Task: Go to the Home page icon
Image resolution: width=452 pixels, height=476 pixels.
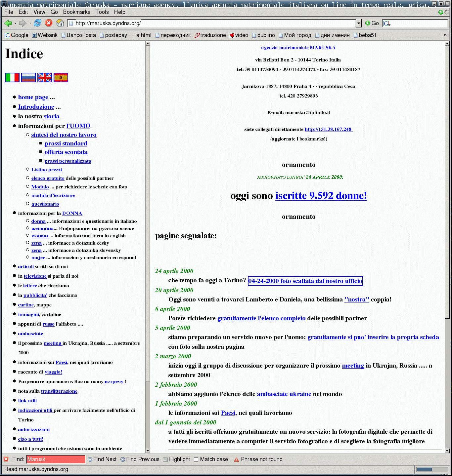Action: [60, 23]
